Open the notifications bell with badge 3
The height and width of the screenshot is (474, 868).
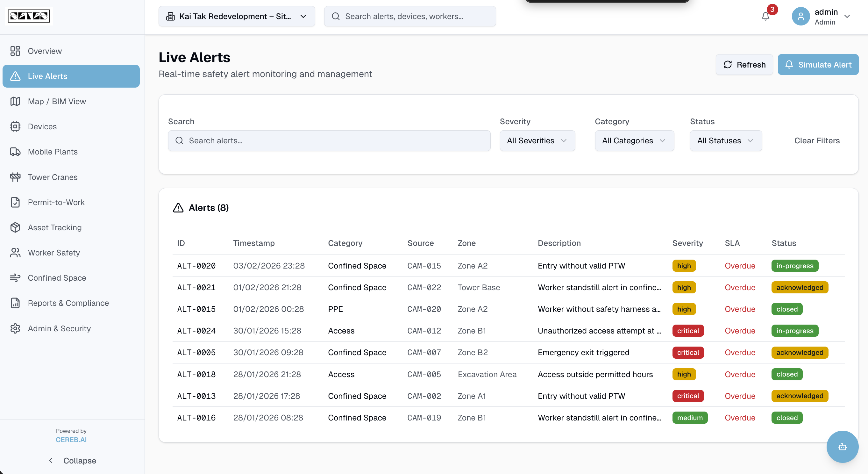765,16
